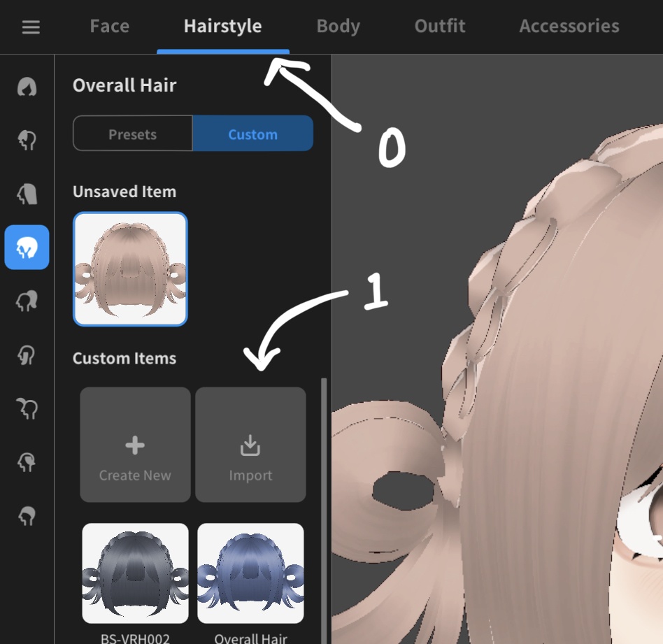The height and width of the screenshot is (644, 663).
Task: Switch to the Outfit tab
Action: [x=439, y=26]
